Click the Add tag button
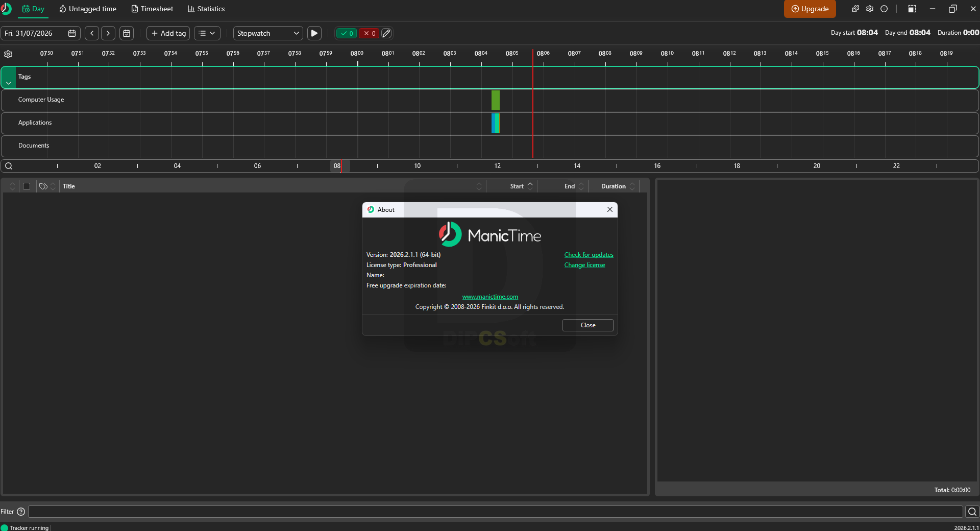Screen dimensions: 980x531 [168, 33]
